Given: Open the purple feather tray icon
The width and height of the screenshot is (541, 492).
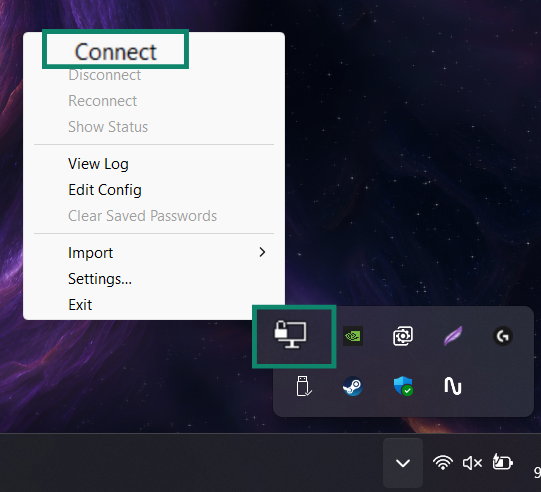Looking at the screenshot, I should [453, 336].
